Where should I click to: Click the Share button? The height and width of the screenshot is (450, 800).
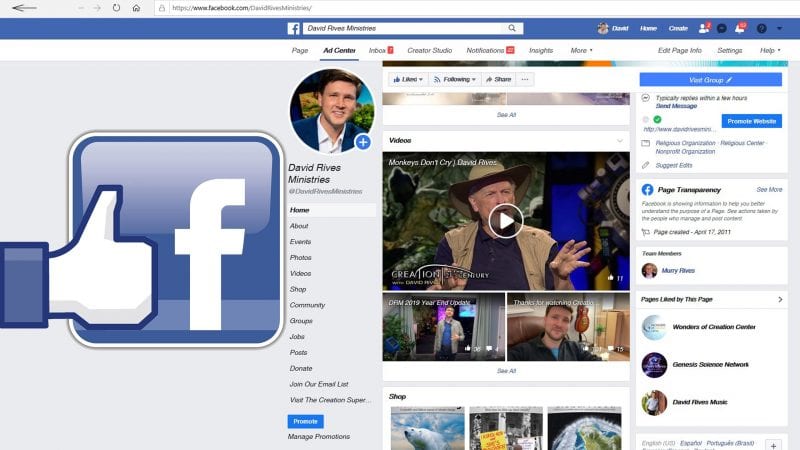pos(498,80)
